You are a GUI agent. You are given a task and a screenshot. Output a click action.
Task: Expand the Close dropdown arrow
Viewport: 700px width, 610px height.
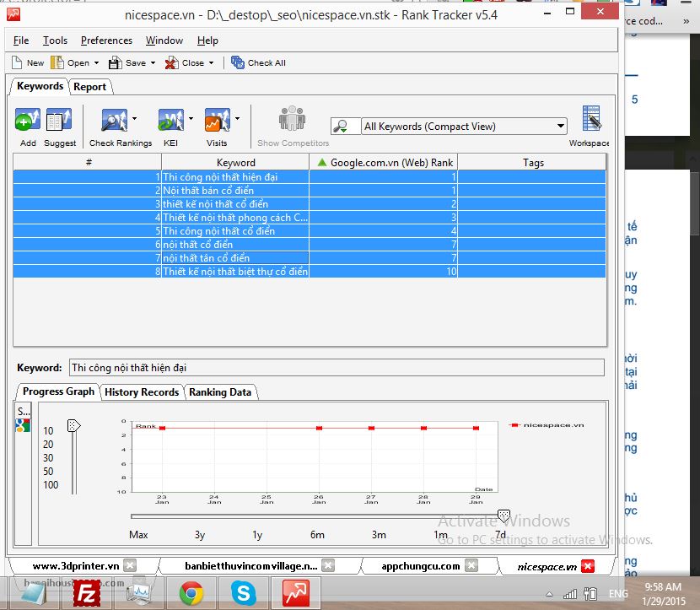[x=211, y=63]
